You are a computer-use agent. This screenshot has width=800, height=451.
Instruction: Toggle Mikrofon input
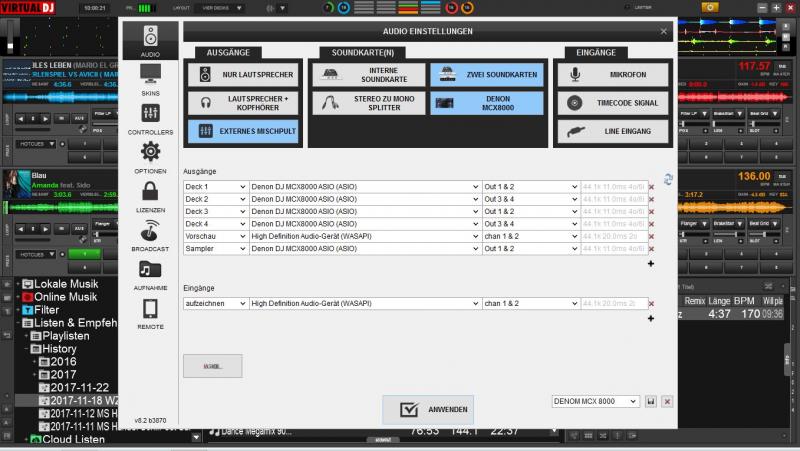613,74
